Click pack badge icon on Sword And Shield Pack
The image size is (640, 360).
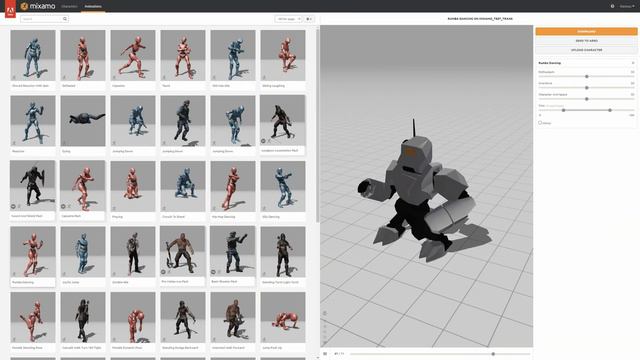coord(13,206)
